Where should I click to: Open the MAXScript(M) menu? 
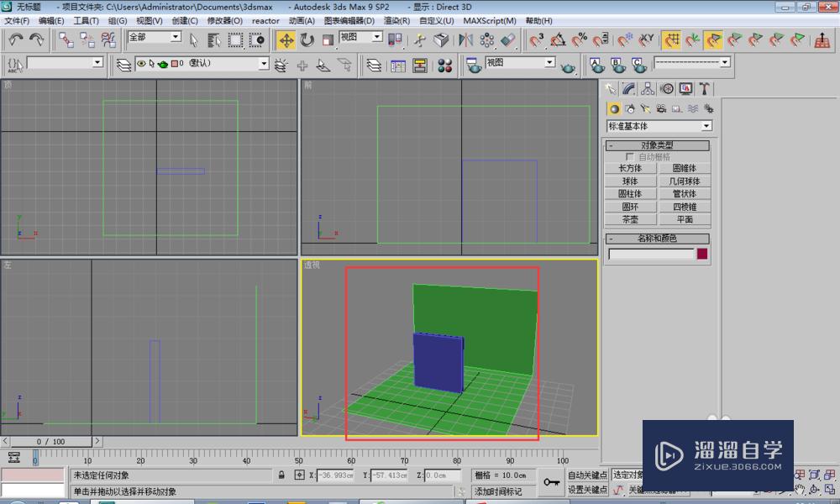click(490, 21)
